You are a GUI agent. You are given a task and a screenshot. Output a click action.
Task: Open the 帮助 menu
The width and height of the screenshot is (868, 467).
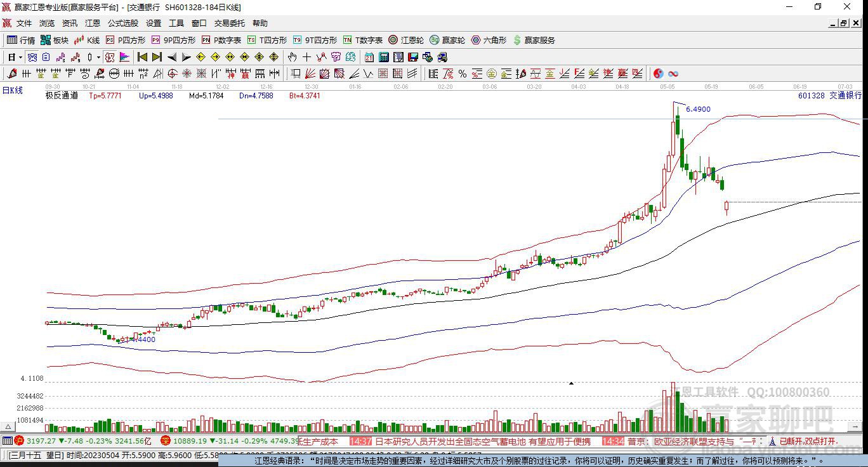point(260,23)
